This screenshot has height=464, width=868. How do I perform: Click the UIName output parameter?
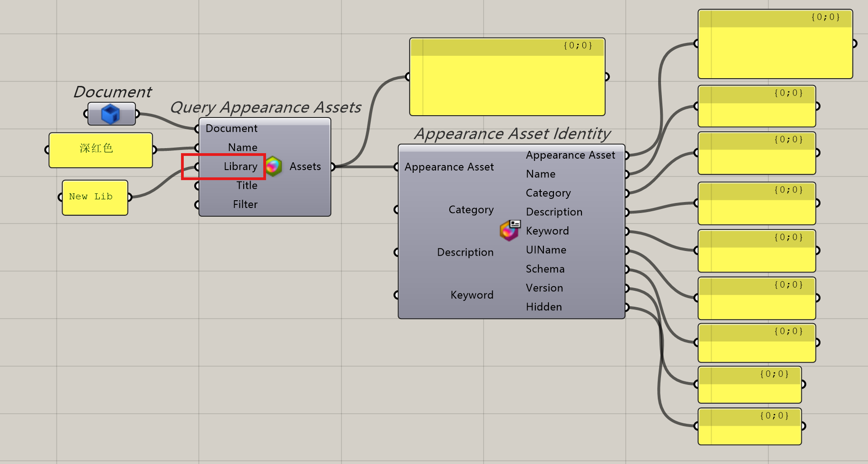(546, 250)
